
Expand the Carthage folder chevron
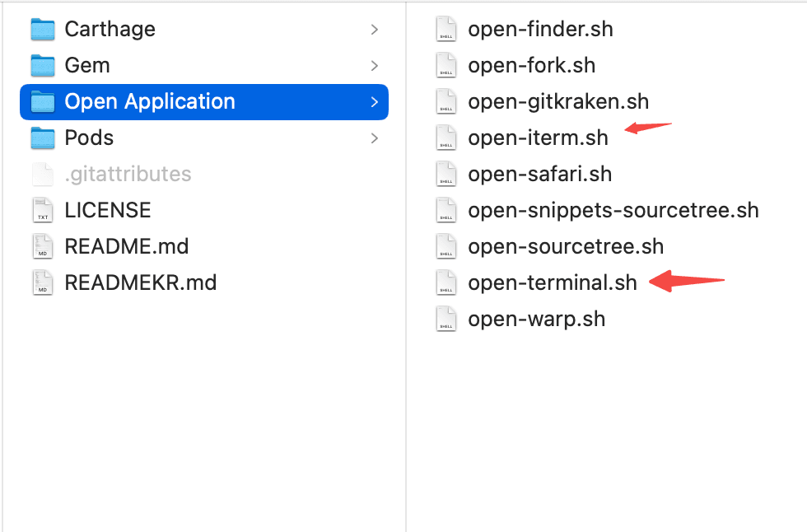375,30
